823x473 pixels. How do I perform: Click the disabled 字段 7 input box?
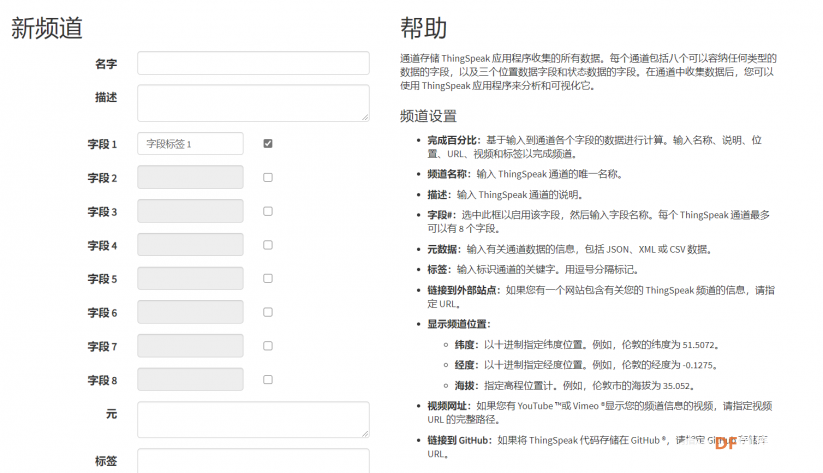pyautogui.click(x=190, y=346)
